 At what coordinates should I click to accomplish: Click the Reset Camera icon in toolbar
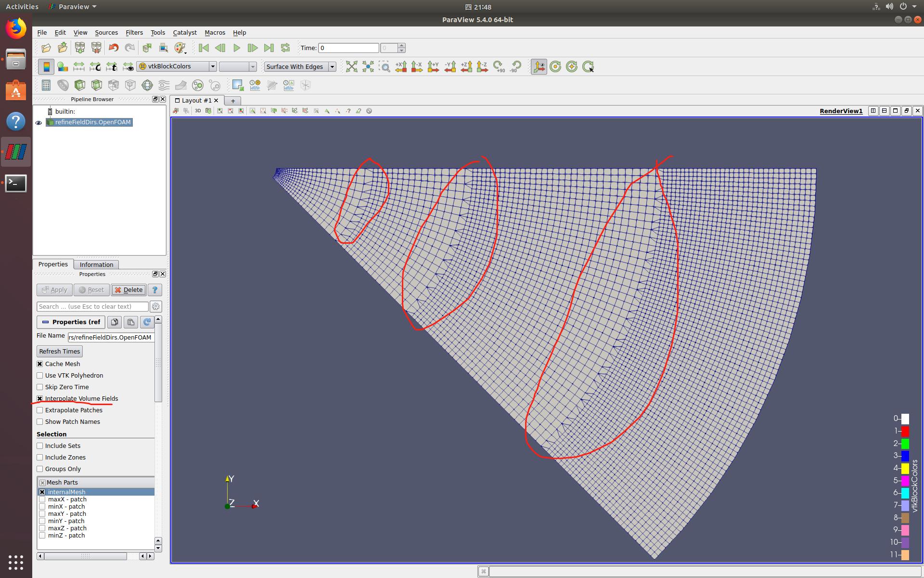555,66
